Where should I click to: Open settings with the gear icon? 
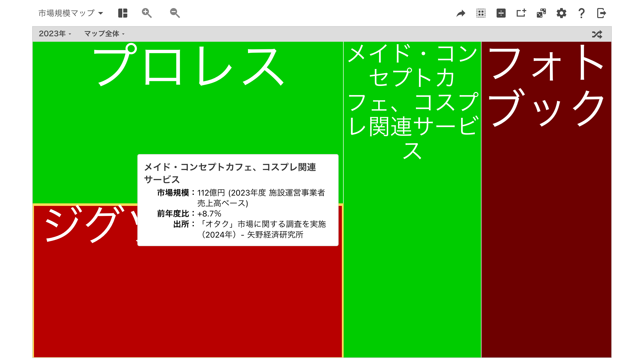click(561, 13)
